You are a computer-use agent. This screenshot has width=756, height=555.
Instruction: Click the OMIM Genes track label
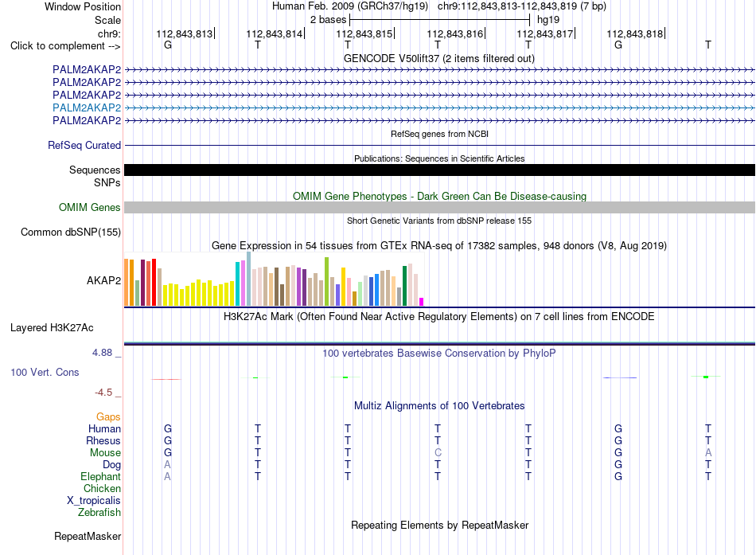tap(90, 208)
